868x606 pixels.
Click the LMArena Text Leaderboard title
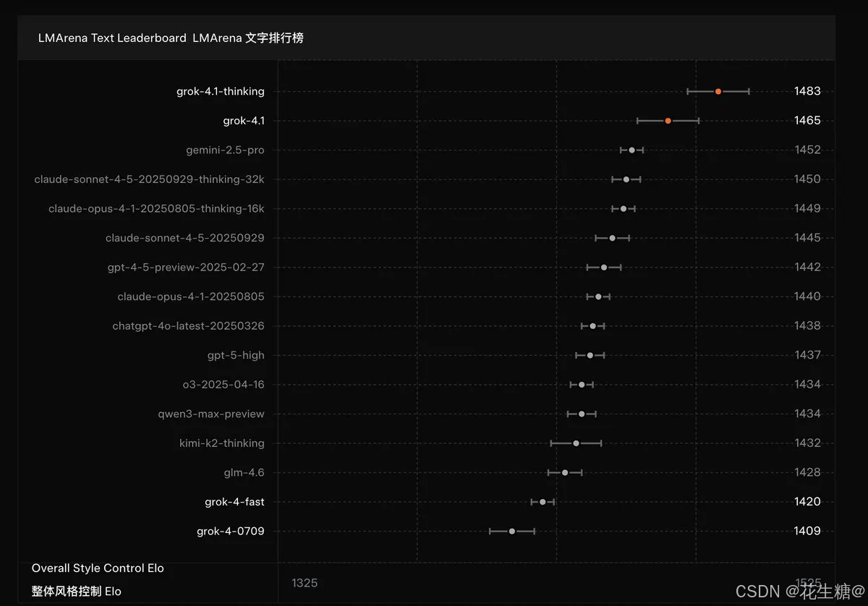(112, 38)
